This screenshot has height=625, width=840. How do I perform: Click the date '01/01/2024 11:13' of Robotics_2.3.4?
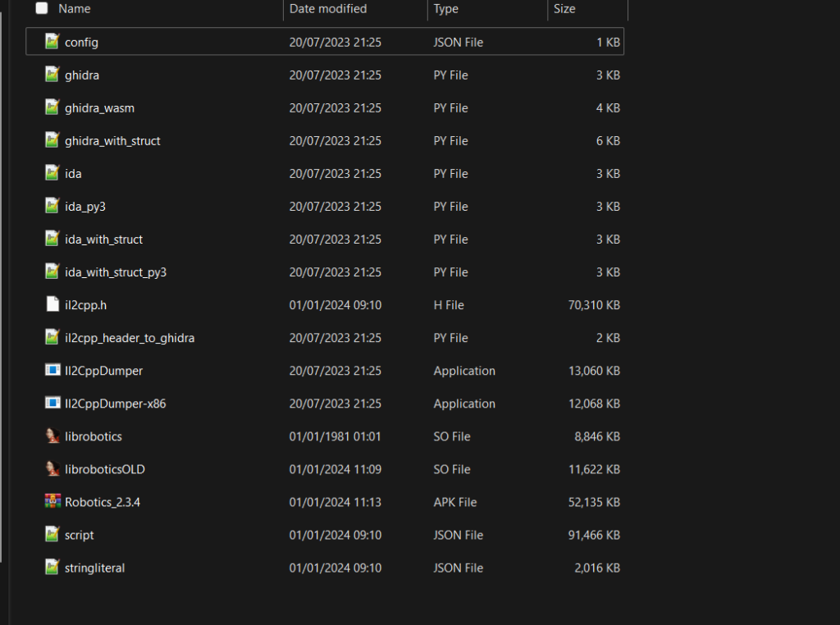coord(336,502)
